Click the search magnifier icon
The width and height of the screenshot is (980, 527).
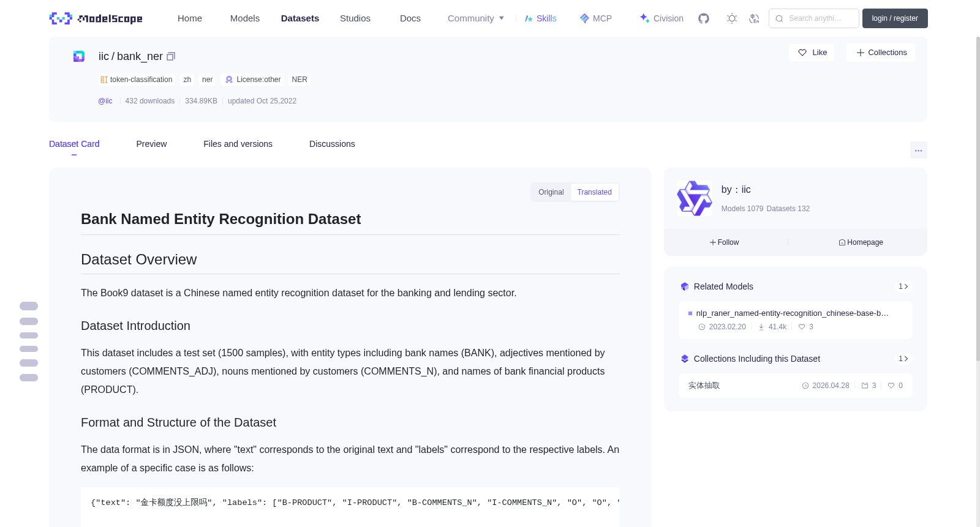(x=779, y=18)
